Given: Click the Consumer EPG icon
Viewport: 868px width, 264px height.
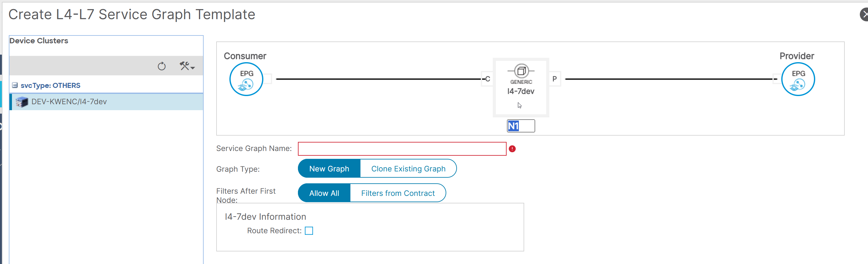Looking at the screenshot, I should pyautogui.click(x=246, y=79).
